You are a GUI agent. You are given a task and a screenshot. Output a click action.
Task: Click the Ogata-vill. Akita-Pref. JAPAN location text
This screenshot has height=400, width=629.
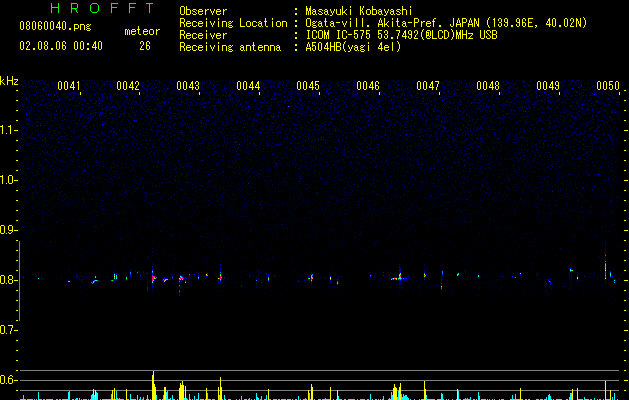[x=446, y=23]
